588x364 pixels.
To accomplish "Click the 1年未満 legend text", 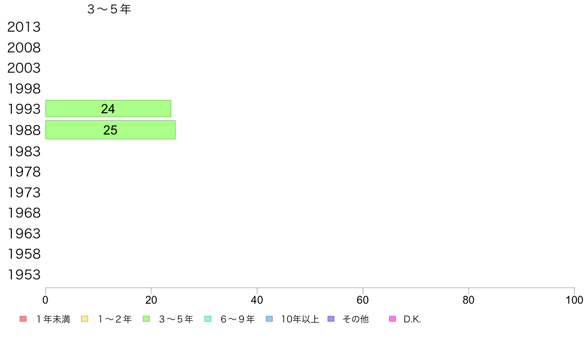I will coord(53,319).
